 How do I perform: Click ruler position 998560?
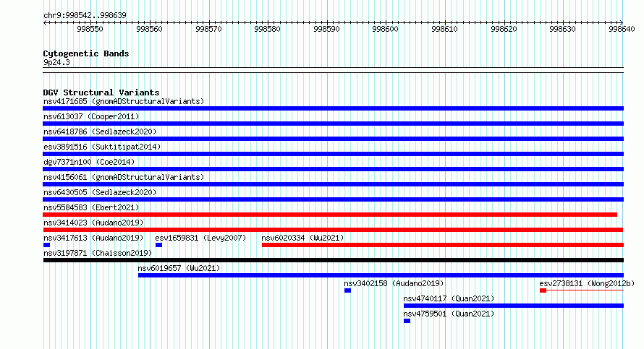(x=149, y=29)
